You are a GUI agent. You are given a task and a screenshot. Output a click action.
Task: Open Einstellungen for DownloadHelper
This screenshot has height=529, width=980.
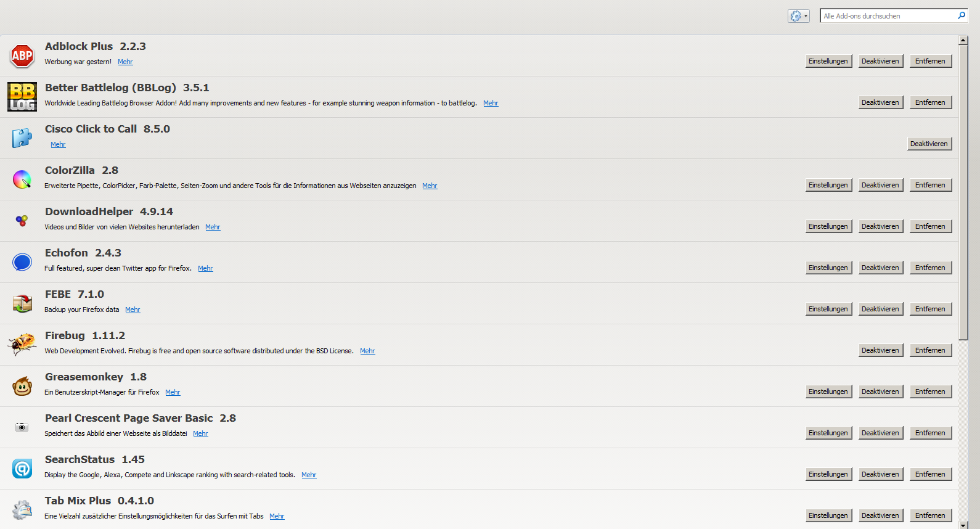[x=828, y=226]
